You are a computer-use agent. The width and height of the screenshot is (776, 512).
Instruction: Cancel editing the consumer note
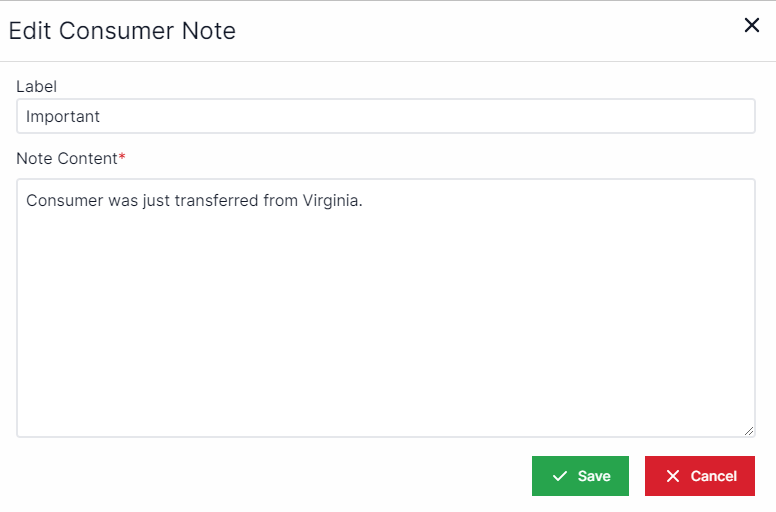(x=700, y=476)
